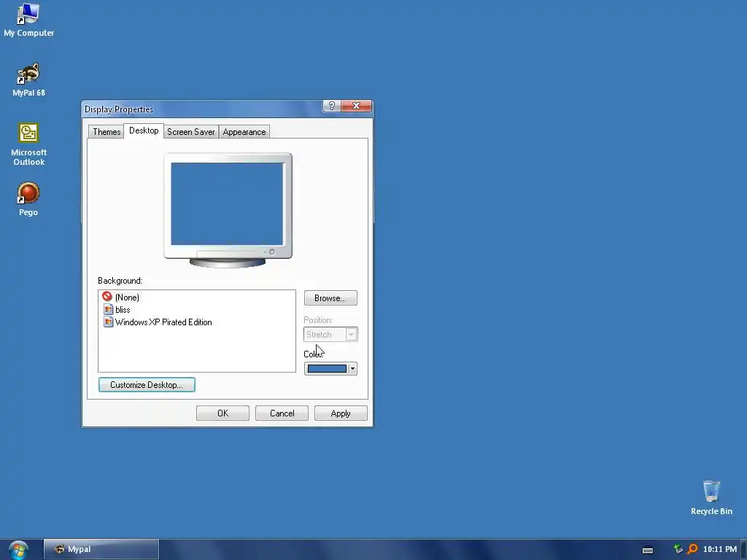Open the Start menu orb
The image size is (747, 560).
(x=18, y=550)
